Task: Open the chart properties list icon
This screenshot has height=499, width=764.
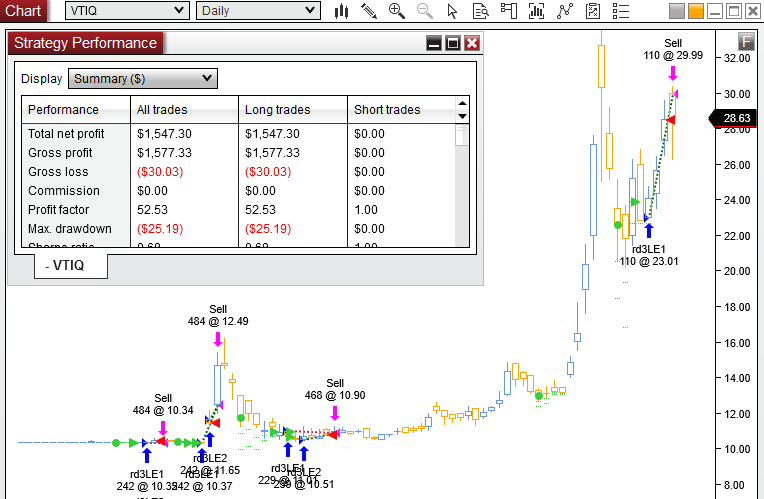Action: [620, 11]
